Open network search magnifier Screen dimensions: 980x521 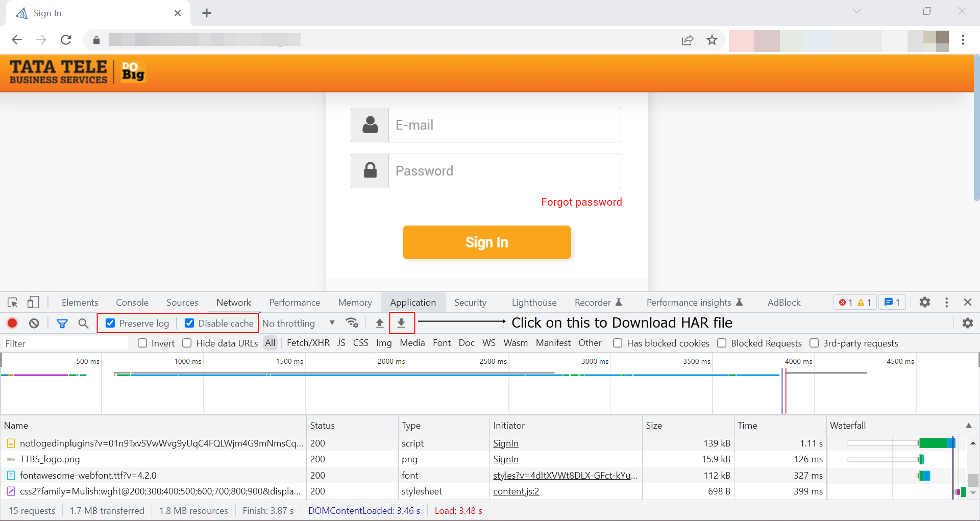[84, 323]
